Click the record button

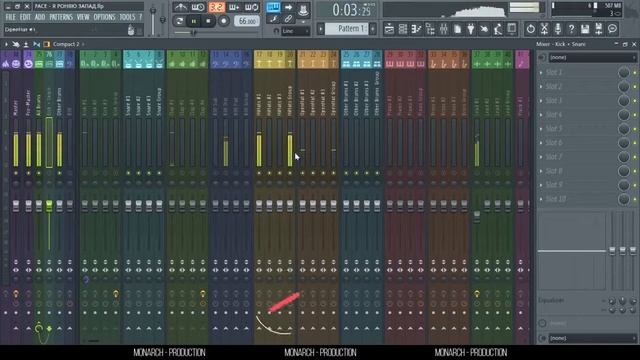(x=223, y=21)
